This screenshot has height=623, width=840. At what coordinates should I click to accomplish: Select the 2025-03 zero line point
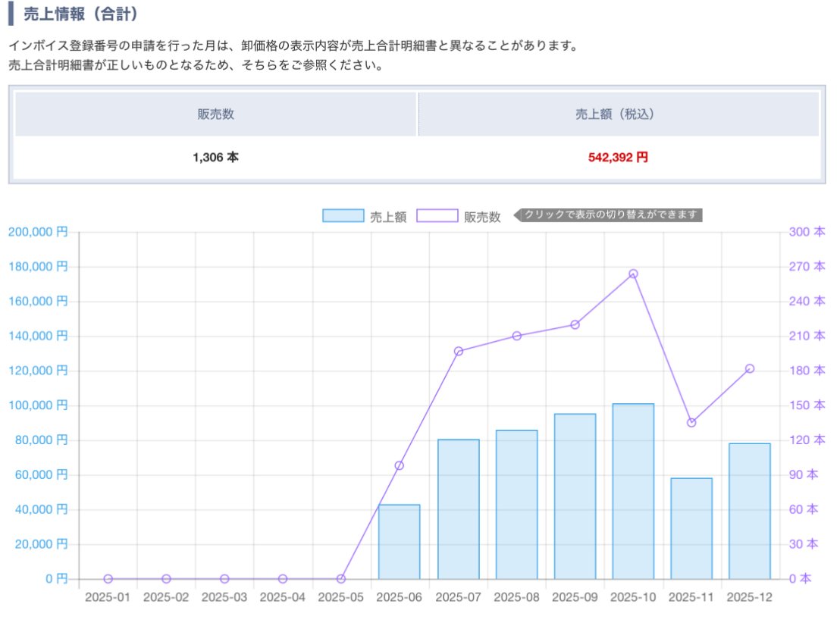tap(224, 578)
